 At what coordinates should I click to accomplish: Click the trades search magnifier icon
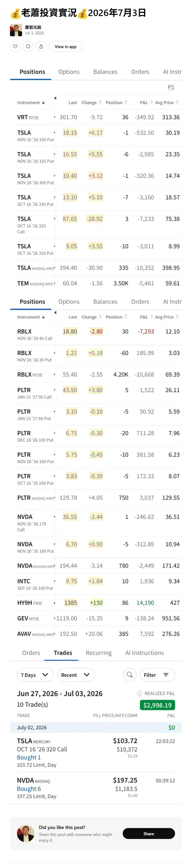(130, 675)
